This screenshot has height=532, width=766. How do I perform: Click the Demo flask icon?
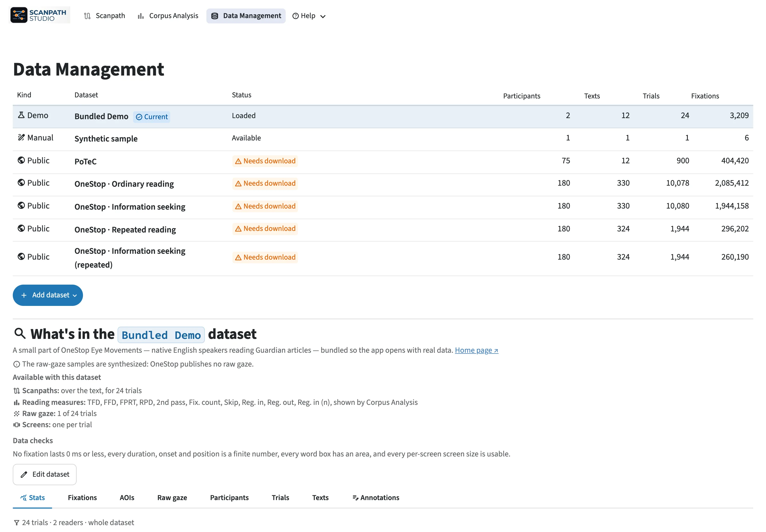click(21, 115)
